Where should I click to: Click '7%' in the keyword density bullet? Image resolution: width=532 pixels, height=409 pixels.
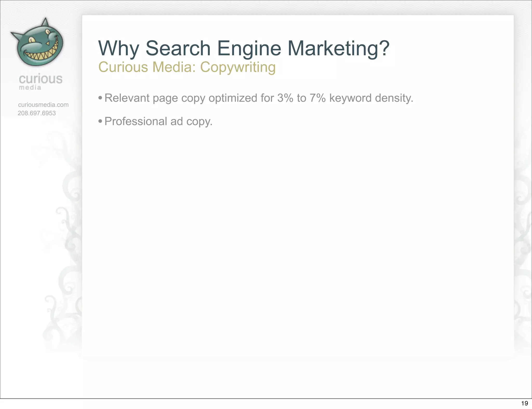317,98
